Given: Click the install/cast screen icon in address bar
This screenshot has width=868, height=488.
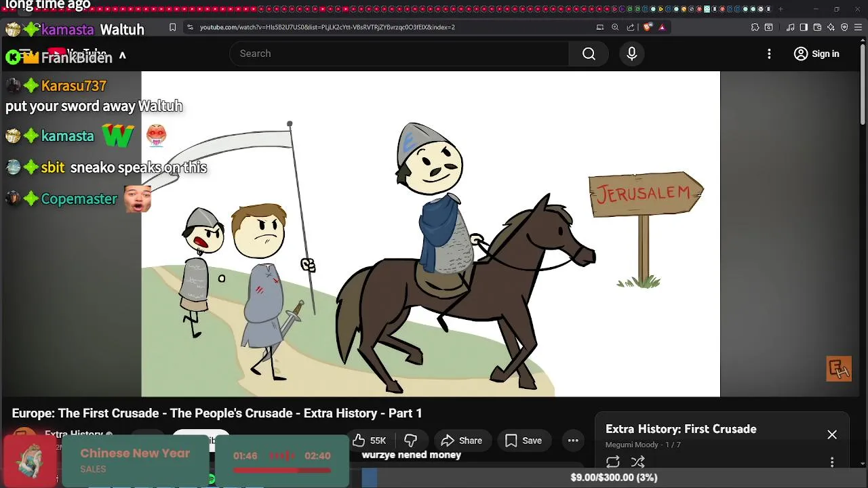Looking at the screenshot, I should tap(599, 27).
